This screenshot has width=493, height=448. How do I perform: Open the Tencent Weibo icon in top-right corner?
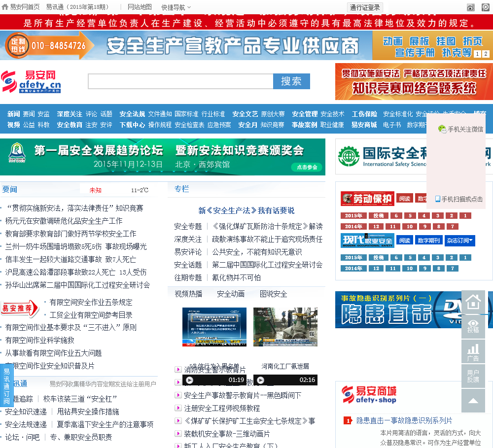(486, 7)
